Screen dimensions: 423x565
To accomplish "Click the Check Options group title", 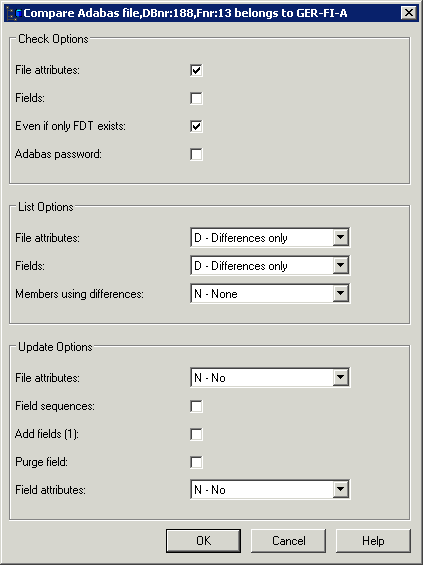I will tap(53, 39).
